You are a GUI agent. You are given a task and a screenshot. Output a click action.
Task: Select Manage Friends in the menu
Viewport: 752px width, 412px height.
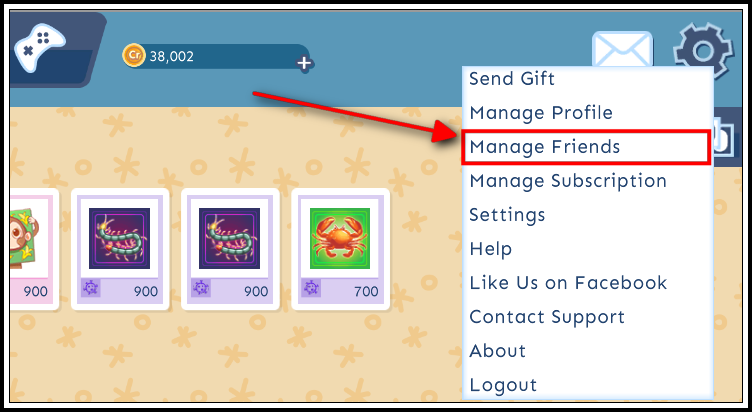point(545,147)
